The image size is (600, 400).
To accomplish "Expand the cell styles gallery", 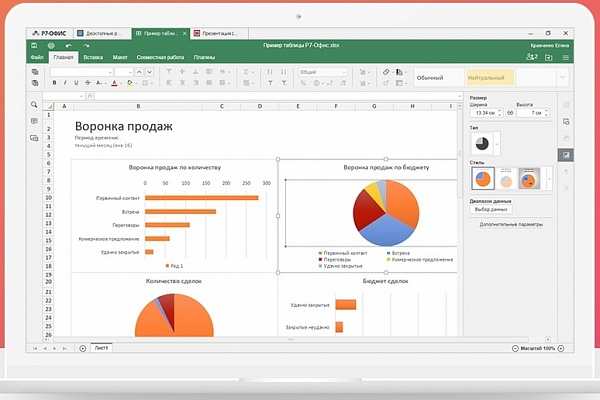I will click(562, 77).
